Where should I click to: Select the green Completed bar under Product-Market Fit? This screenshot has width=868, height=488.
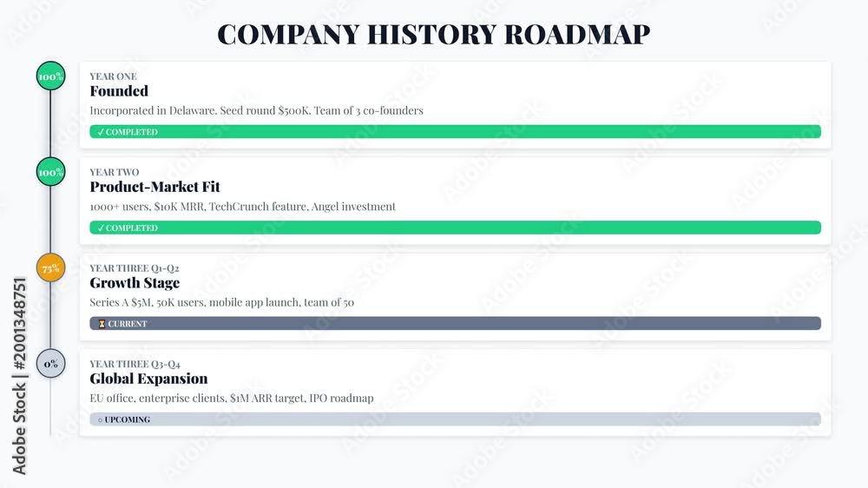click(x=455, y=228)
